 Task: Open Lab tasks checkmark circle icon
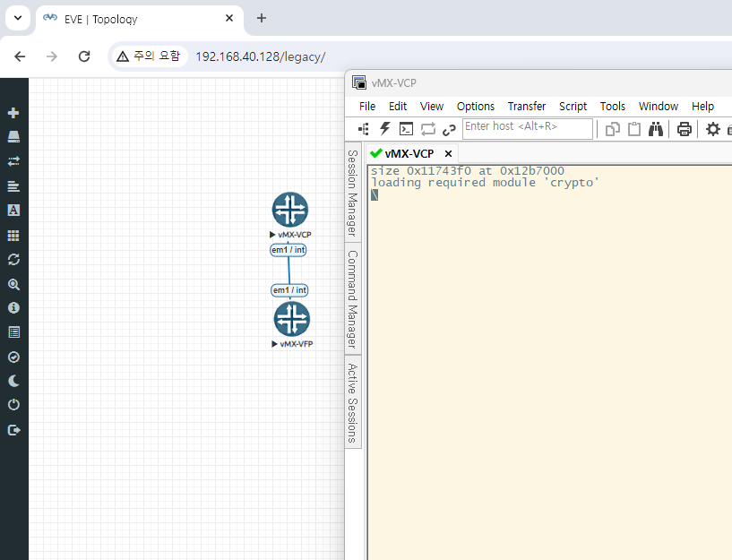click(13, 357)
